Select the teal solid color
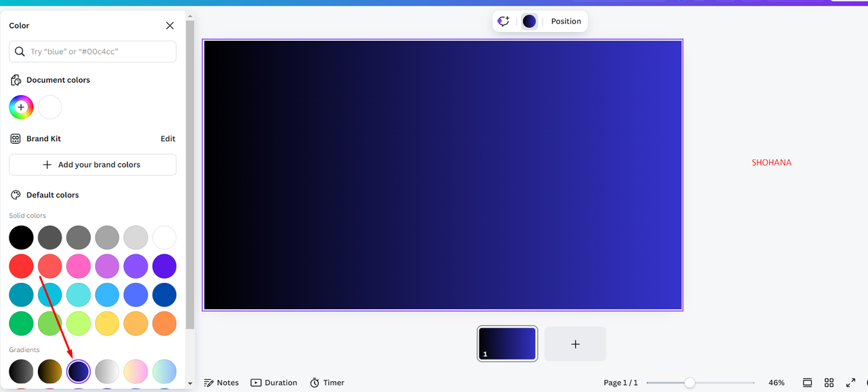This screenshot has width=868, height=392. 21,295
